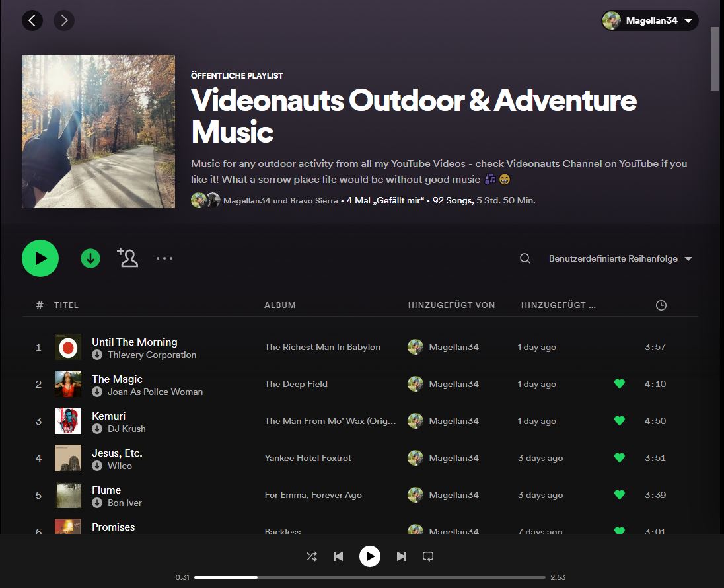Click the cover art of Jesus, Etc.
Screen dimensions: 724x588
pos(68,458)
